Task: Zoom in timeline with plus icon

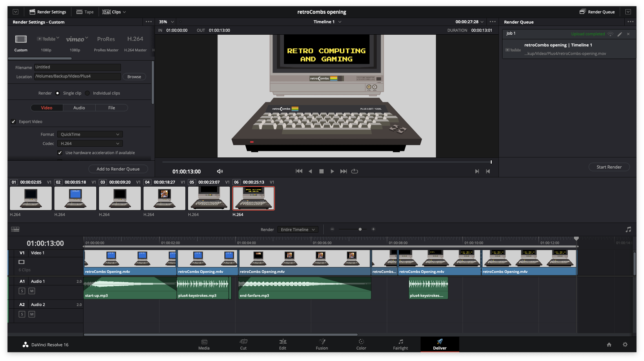Action: point(373,229)
